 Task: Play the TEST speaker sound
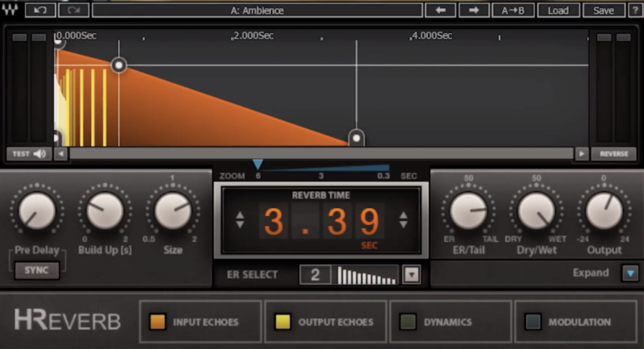pos(29,154)
